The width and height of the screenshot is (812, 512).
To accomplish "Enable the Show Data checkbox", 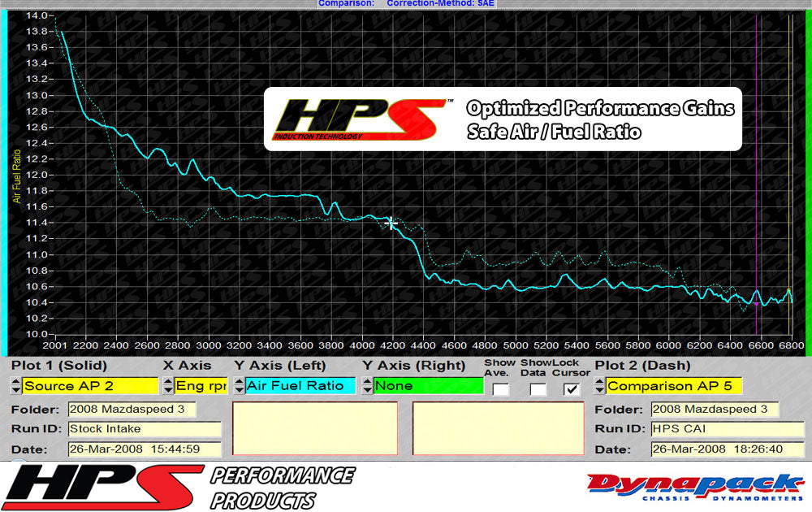I will click(x=537, y=388).
